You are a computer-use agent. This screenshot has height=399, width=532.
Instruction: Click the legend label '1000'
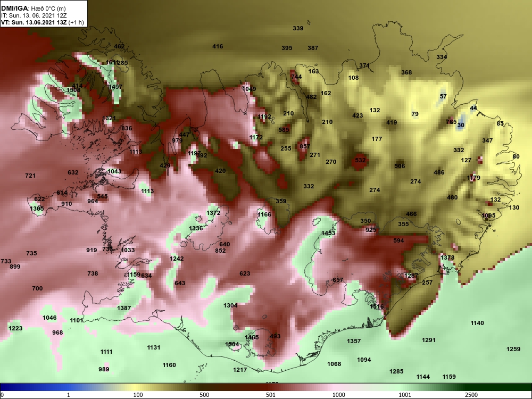338,395
